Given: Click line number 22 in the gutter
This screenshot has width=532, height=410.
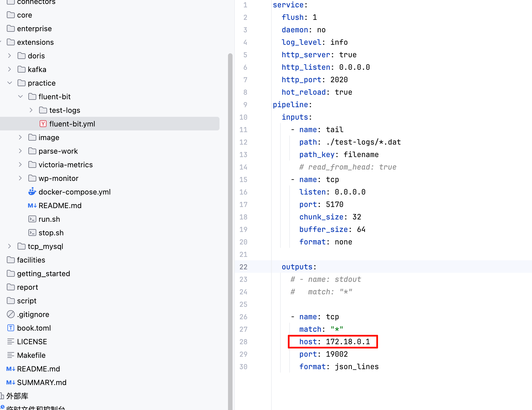Looking at the screenshot, I should pyautogui.click(x=243, y=267).
